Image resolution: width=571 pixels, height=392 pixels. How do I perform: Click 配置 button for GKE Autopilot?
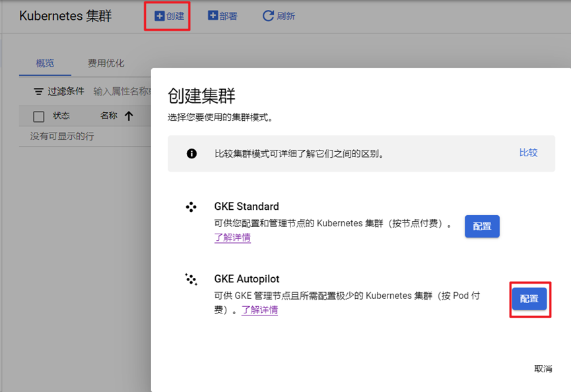coord(529,299)
